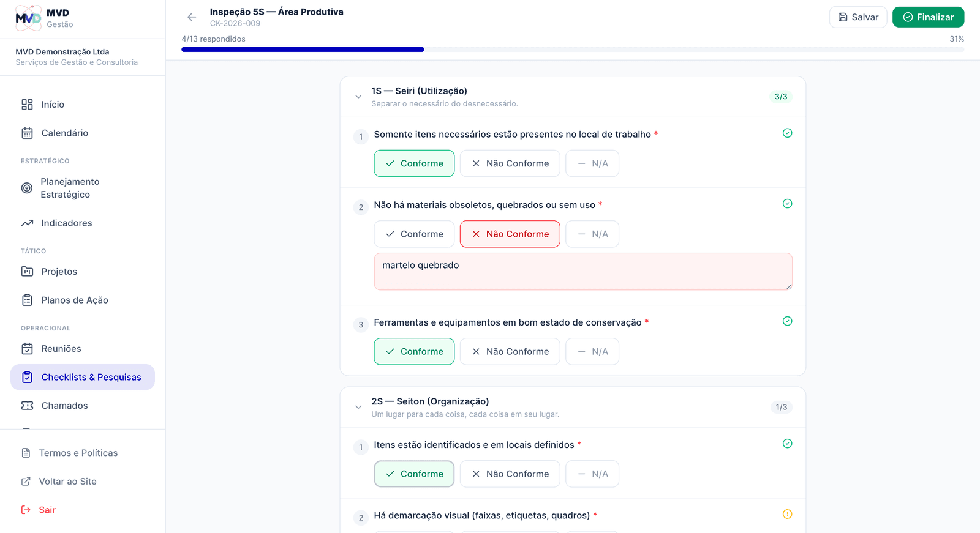Open Indicadores menu item
This screenshot has height=533, width=980.
tap(83, 223)
